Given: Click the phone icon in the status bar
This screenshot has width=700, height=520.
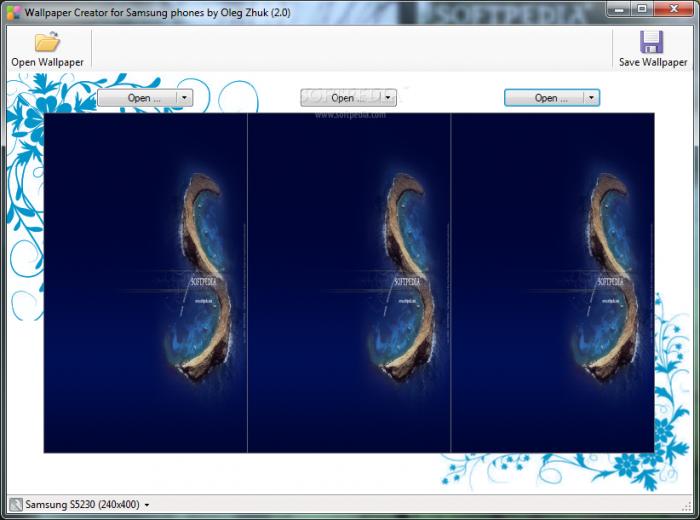Looking at the screenshot, I should point(16,505).
